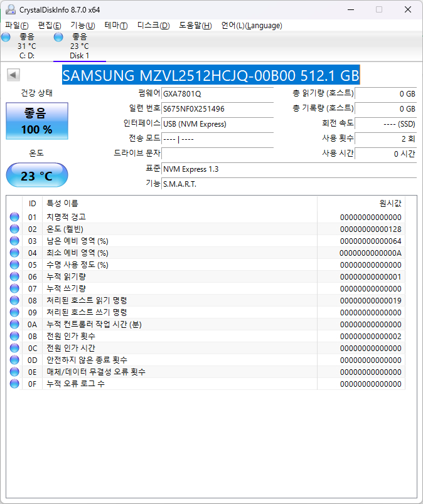
Task: Open the 언어(L)(Language) menu
Action: [252, 26]
